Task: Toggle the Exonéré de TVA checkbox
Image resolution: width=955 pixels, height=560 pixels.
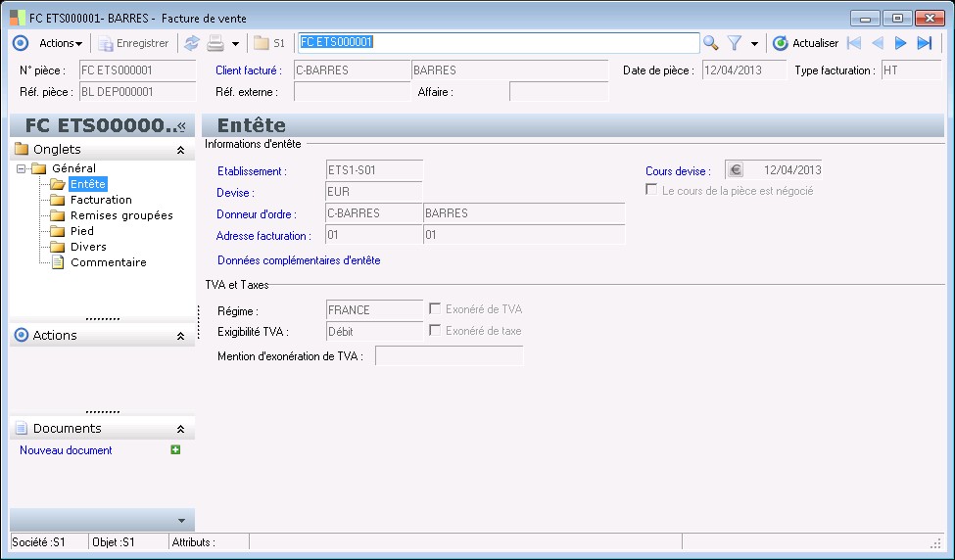Action: (435, 308)
